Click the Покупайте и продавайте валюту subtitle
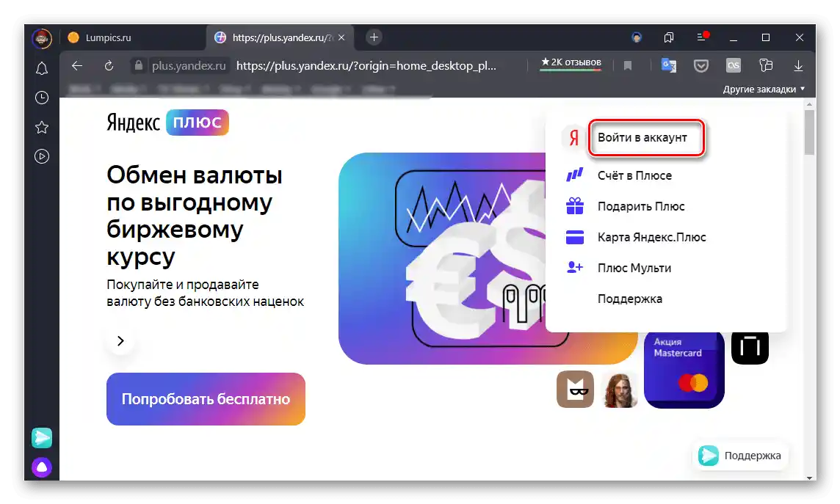 tap(205, 293)
